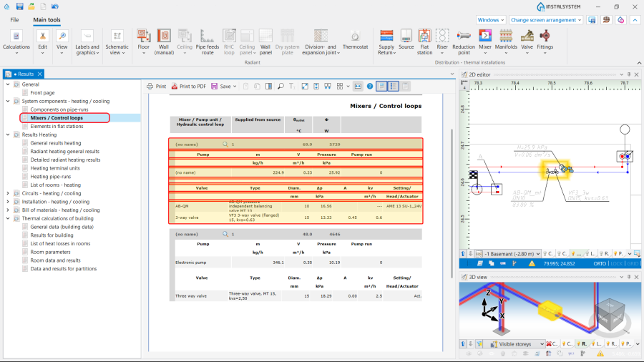Viewport: 644px width, 362px height.
Task: Click the warning triangle in 2D editor status bar
Action: coord(530,263)
